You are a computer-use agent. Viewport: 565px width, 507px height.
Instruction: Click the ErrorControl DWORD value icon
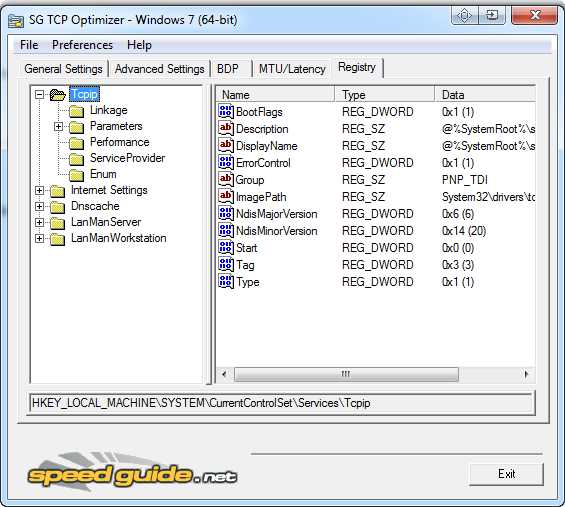coord(226,162)
